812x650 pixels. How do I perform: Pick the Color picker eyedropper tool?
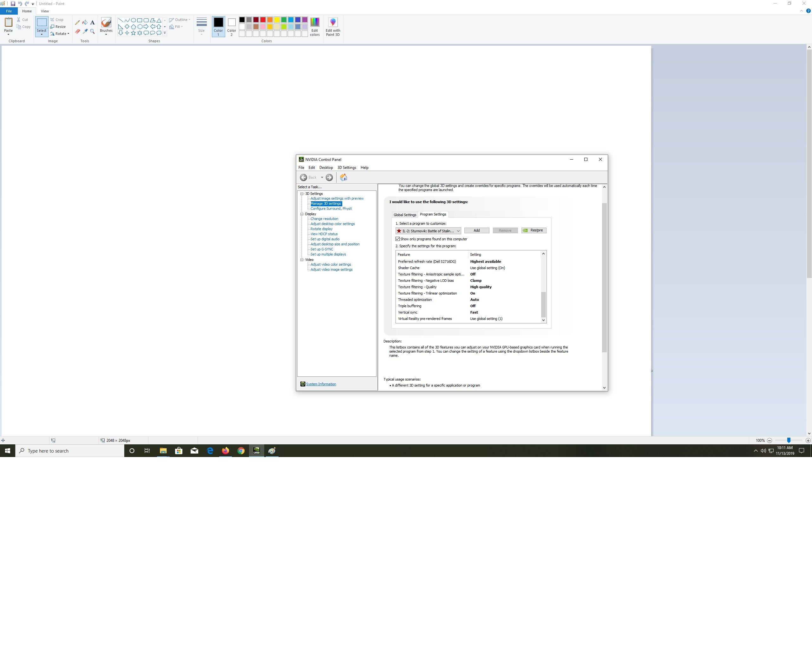tap(85, 32)
